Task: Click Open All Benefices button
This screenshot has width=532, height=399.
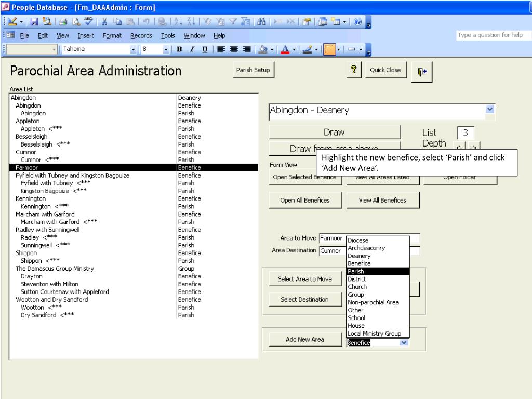Action: (x=305, y=200)
